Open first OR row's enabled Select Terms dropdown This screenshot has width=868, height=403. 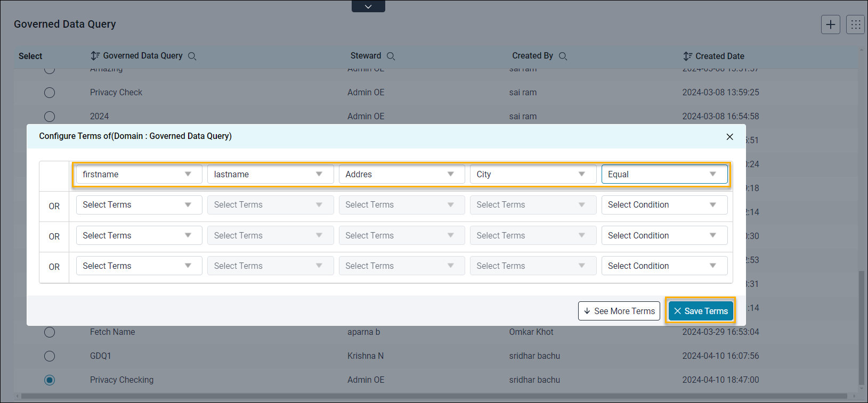(x=139, y=205)
